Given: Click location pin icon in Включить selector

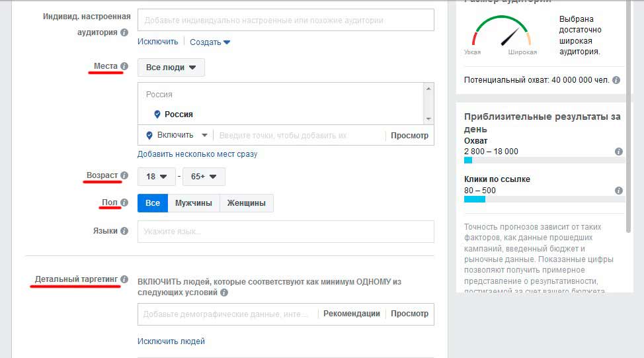Looking at the screenshot, I should pos(149,135).
